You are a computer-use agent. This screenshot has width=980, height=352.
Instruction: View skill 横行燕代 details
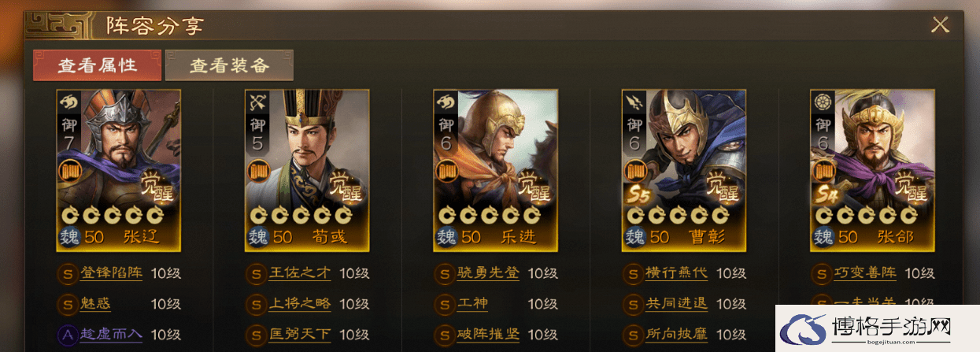tap(676, 273)
